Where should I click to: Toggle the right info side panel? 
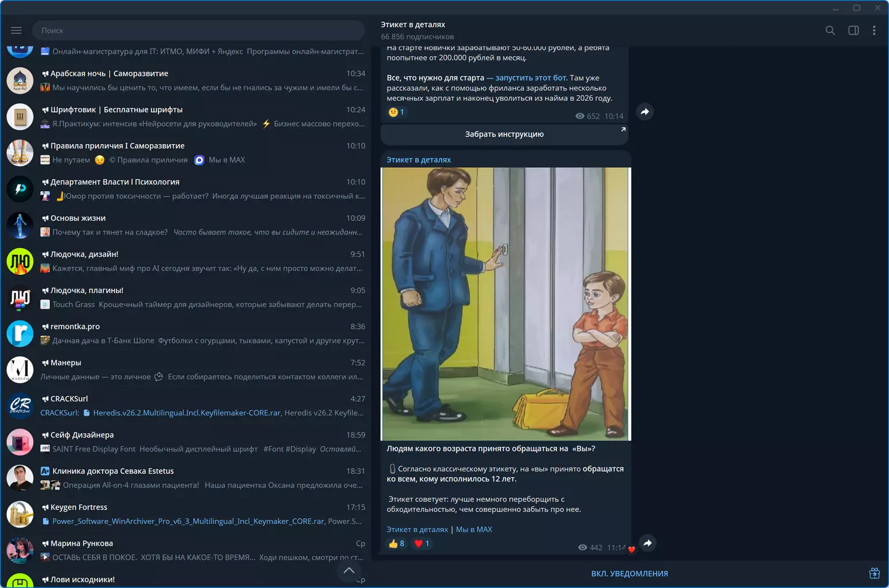point(854,31)
